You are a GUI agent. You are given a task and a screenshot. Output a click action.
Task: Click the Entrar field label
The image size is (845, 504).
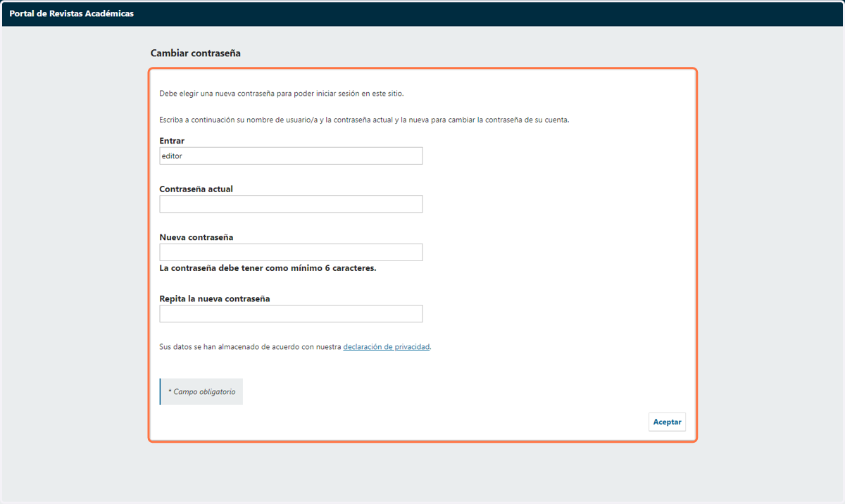click(x=172, y=141)
